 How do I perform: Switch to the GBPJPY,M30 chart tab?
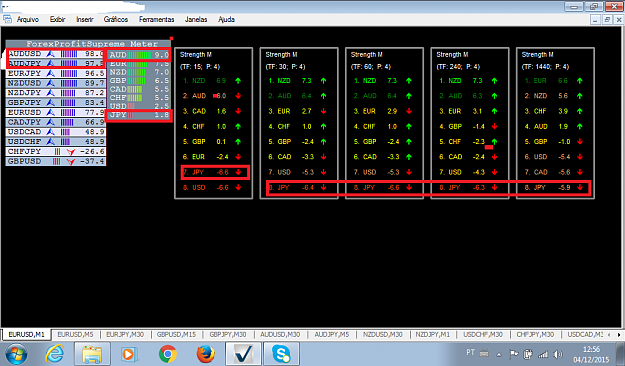pyautogui.click(x=228, y=335)
